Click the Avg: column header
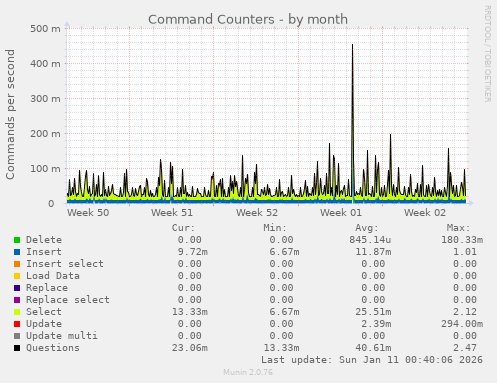The width and height of the screenshot is (497, 383). tap(367, 228)
